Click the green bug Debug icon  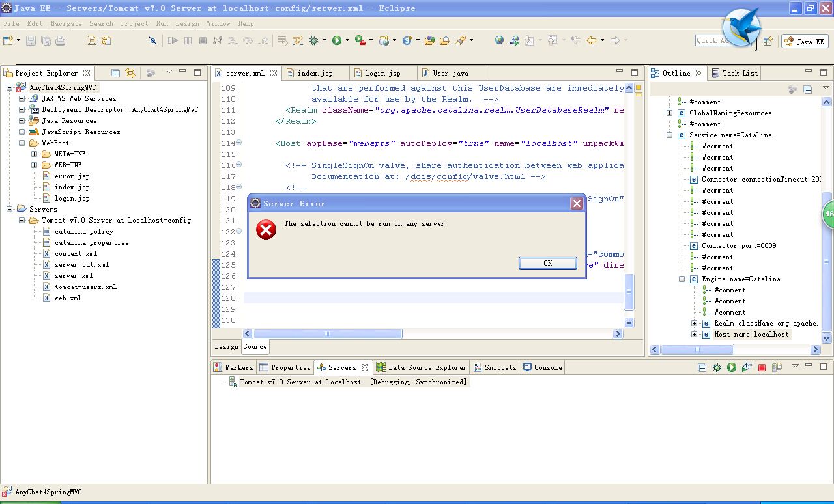tap(313, 40)
